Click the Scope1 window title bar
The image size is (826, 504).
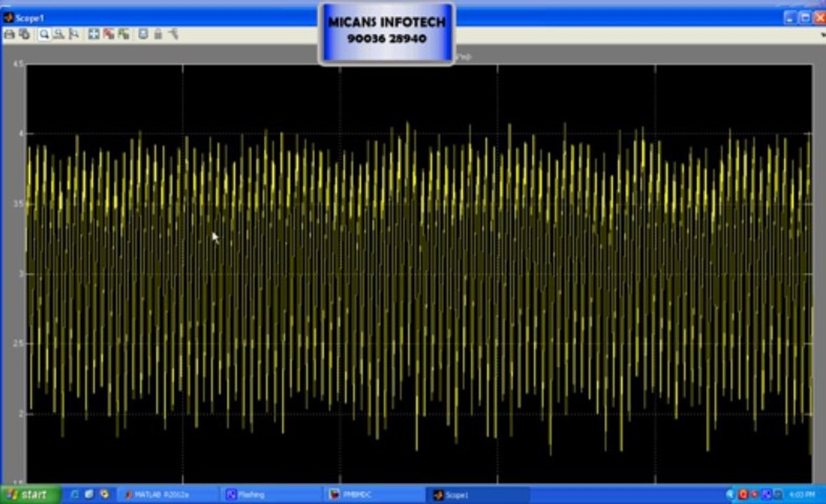pos(175,17)
